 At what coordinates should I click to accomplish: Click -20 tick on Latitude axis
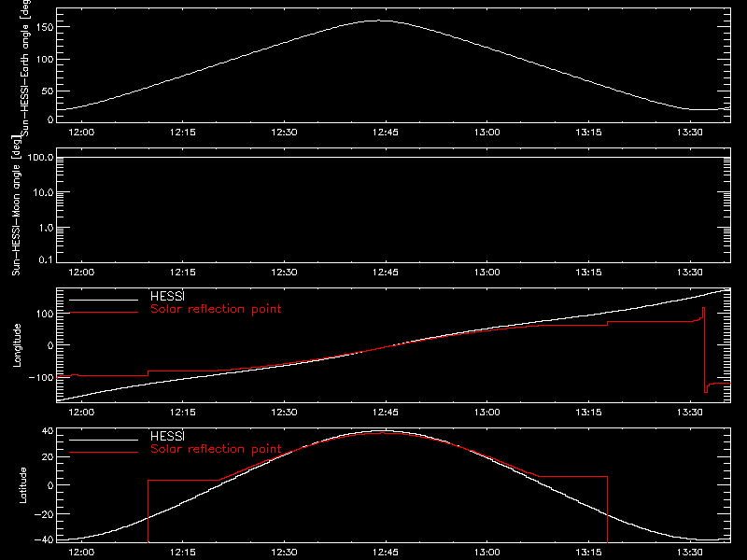point(44,514)
